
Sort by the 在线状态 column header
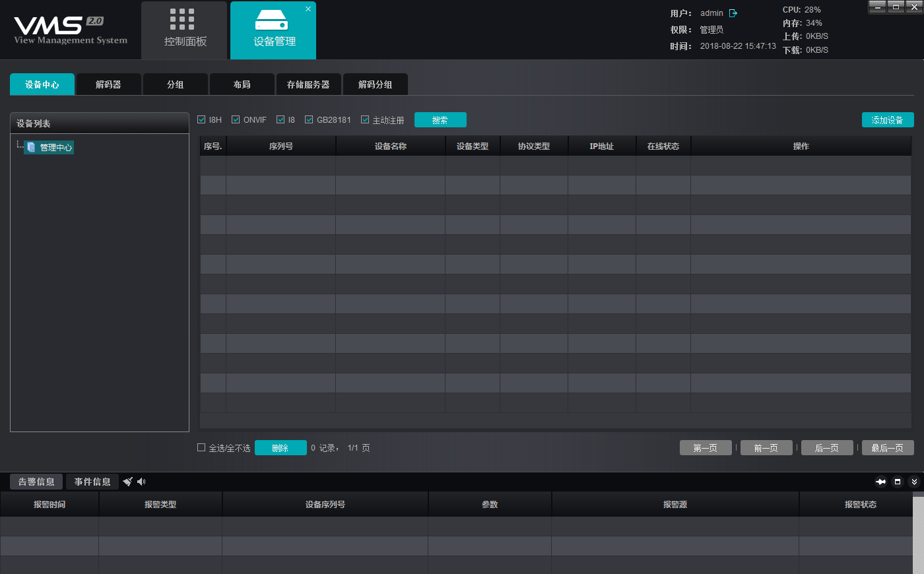pos(663,146)
